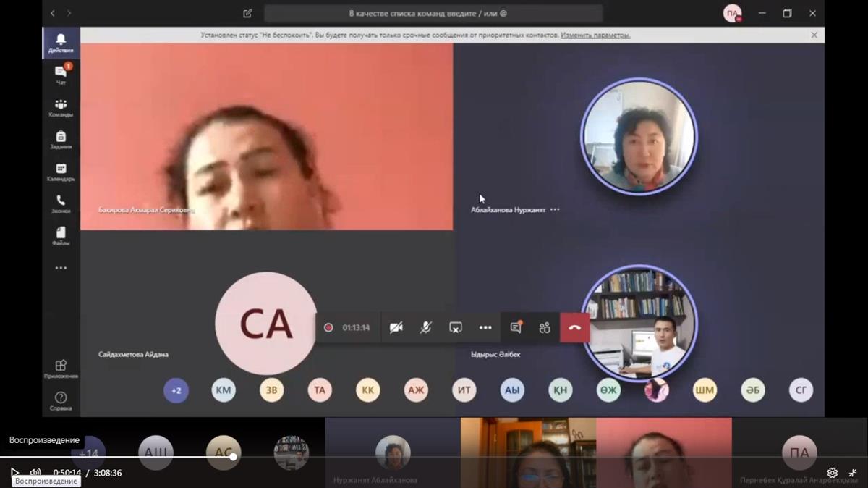The height and width of the screenshot is (488, 868).
Task: Open the Действия activity feed
Action: (61, 43)
